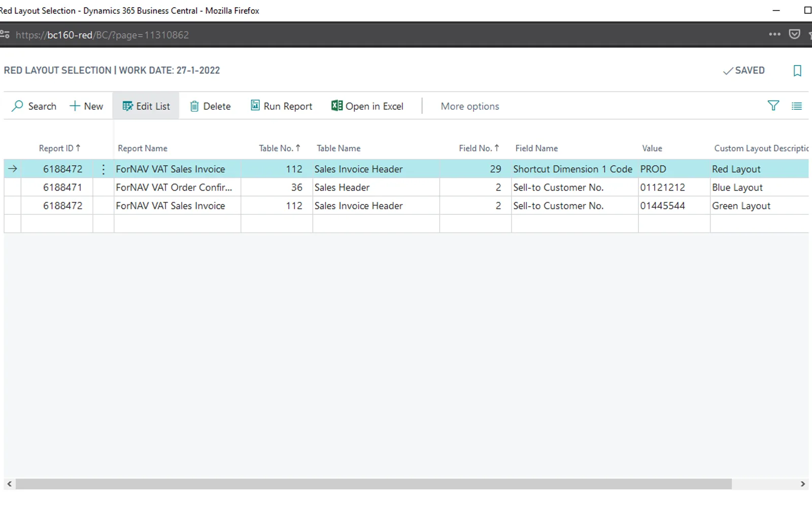This screenshot has height=508, width=812.
Task: Click the Run Report icon
Action: tap(255, 105)
